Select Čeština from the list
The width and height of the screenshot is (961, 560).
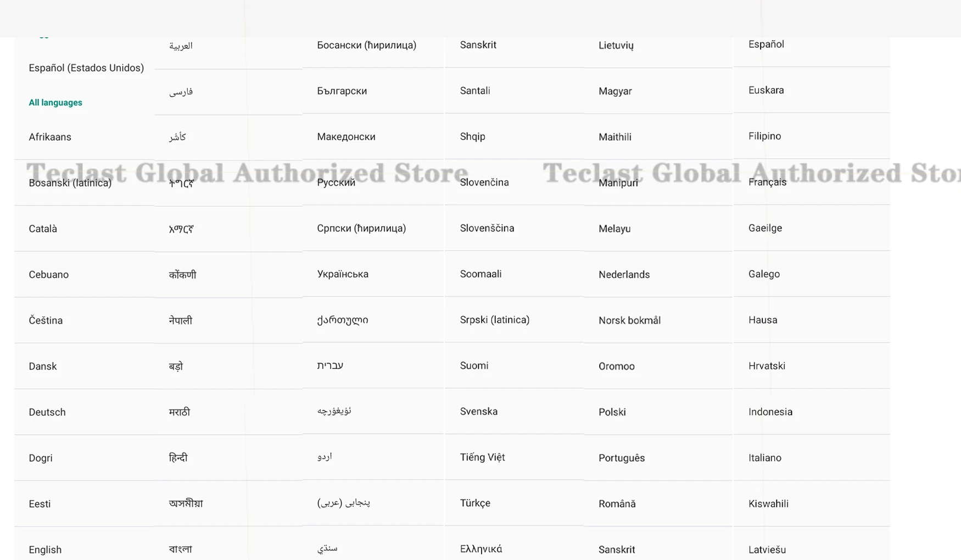coord(46,321)
